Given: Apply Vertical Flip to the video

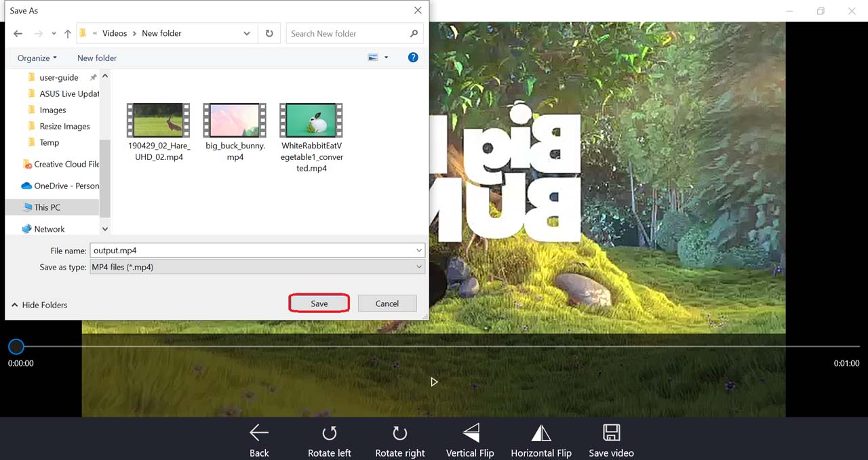Looking at the screenshot, I should click(471, 433).
